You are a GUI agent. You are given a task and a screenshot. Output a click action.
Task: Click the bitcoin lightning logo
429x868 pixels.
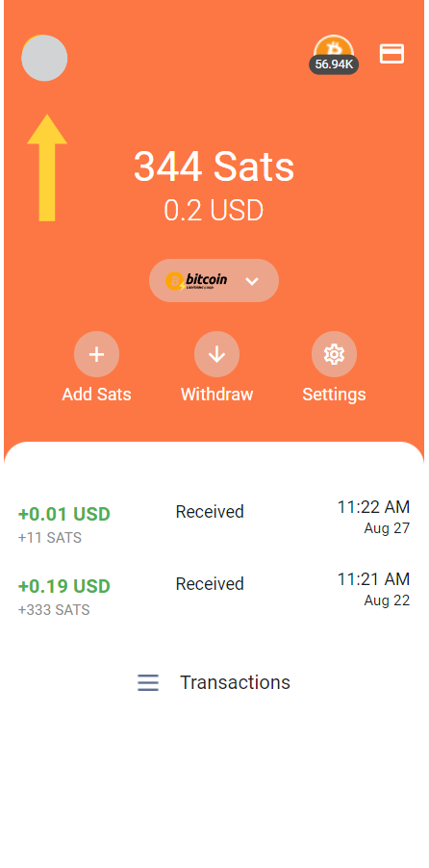pyautogui.click(x=196, y=281)
